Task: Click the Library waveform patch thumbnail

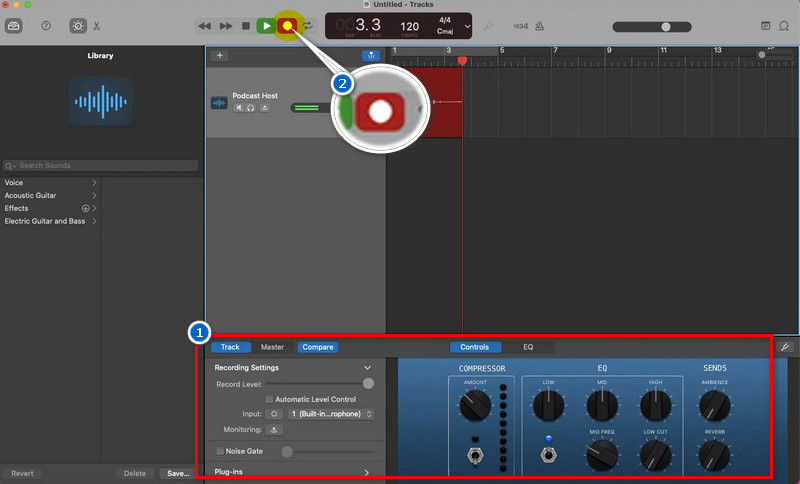Action: (x=101, y=101)
